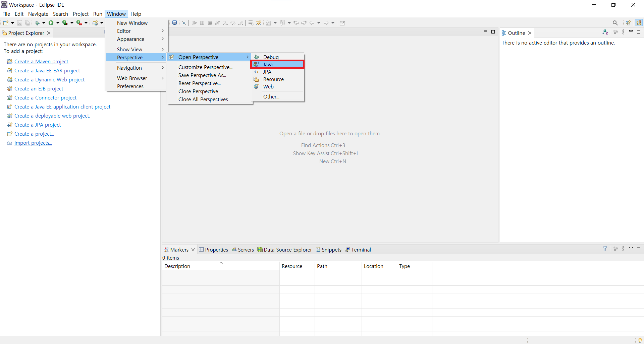Open the Outline View Menu dots
The width and height of the screenshot is (644, 344).
[624, 32]
